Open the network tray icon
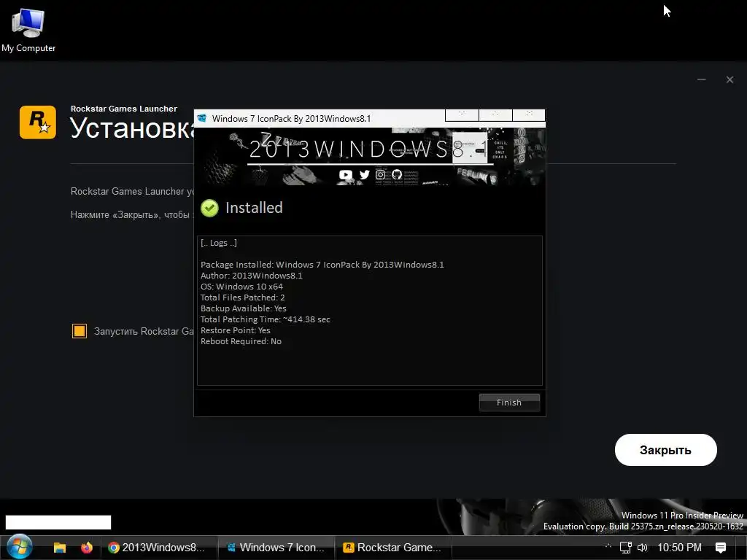This screenshot has height=560, width=747. tap(625, 548)
